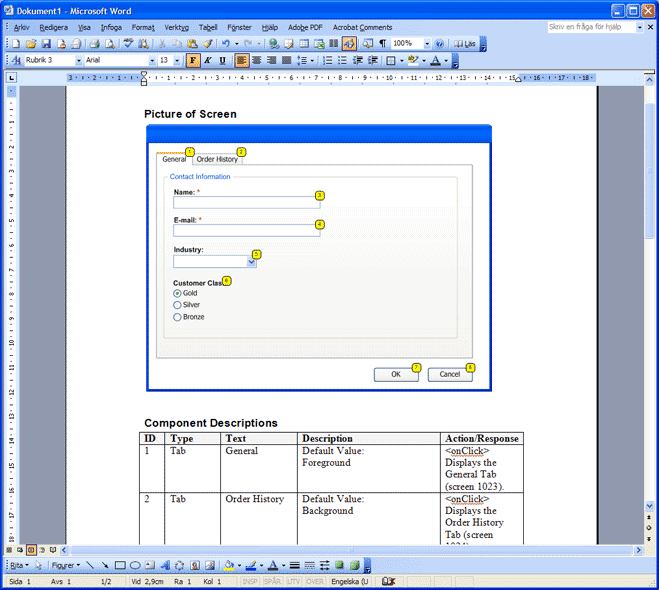Open Microsoft Word Help question-mark icon
The width and height of the screenshot is (659, 590).
[439, 44]
